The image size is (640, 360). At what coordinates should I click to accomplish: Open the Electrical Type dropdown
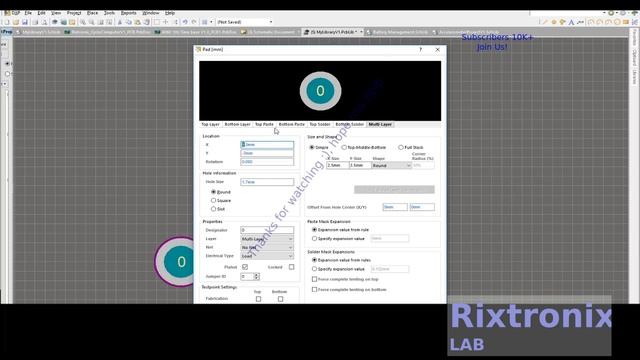267,256
